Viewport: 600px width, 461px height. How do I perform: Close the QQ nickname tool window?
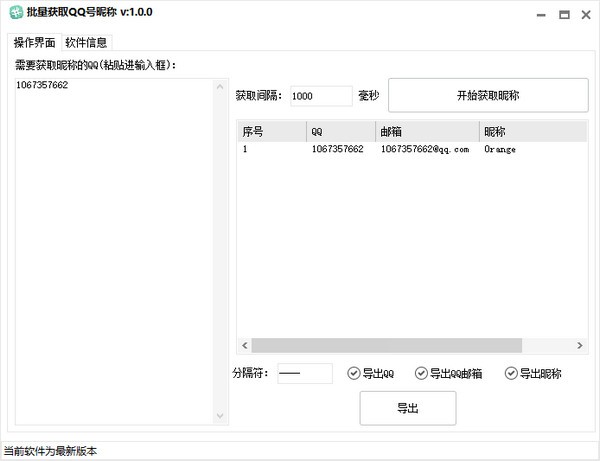point(587,15)
